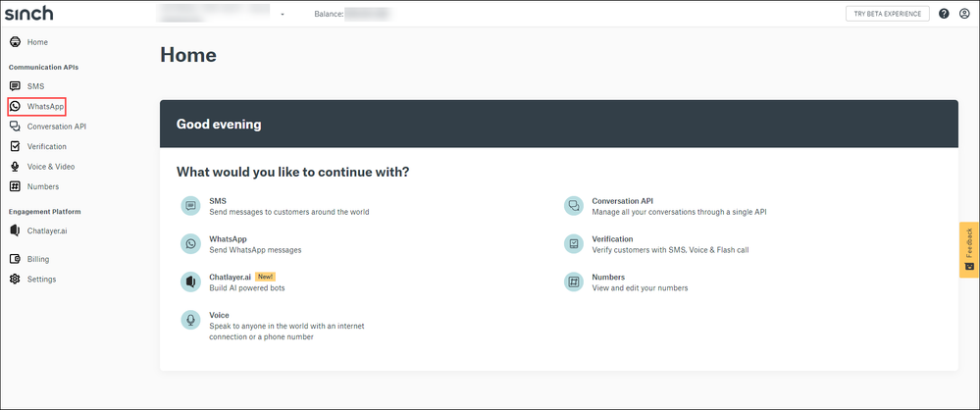The height and width of the screenshot is (410, 980).
Task: Go to Home in the sidebar
Action: [37, 42]
